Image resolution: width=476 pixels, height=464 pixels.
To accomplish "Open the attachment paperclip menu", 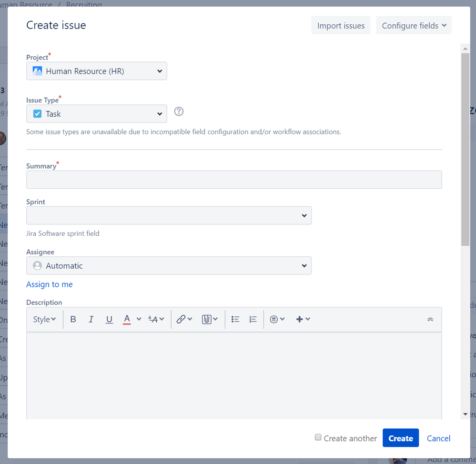I will click(x=210, y=319).
